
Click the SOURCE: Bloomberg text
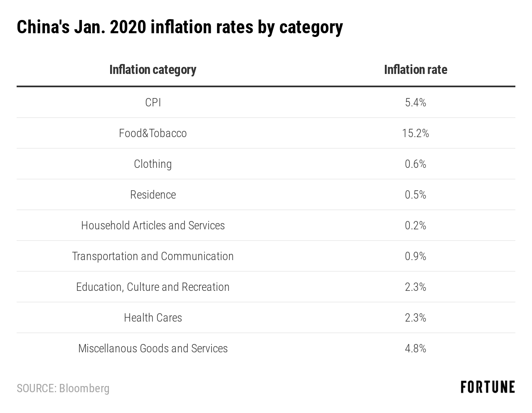[x=63, y=388]
